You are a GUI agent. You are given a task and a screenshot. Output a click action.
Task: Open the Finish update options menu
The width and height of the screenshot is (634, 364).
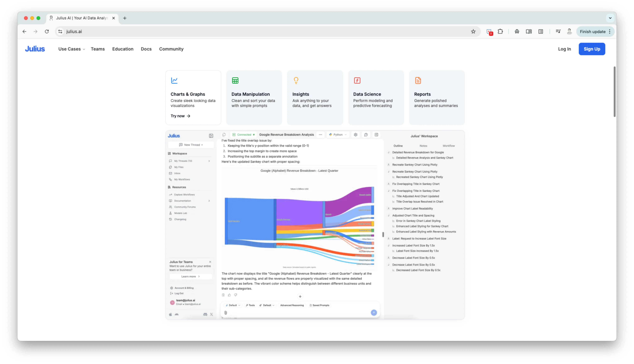click(x=610, y=32)
